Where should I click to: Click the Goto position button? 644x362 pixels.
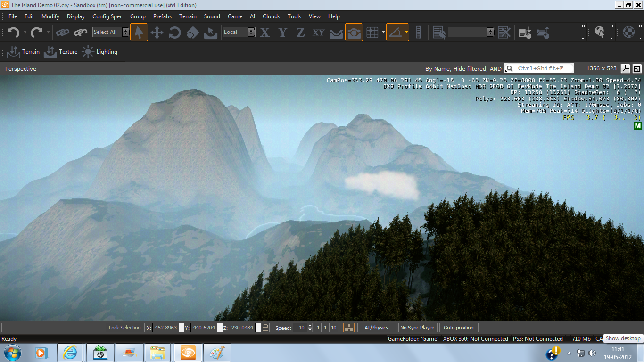tap(458, 328)
